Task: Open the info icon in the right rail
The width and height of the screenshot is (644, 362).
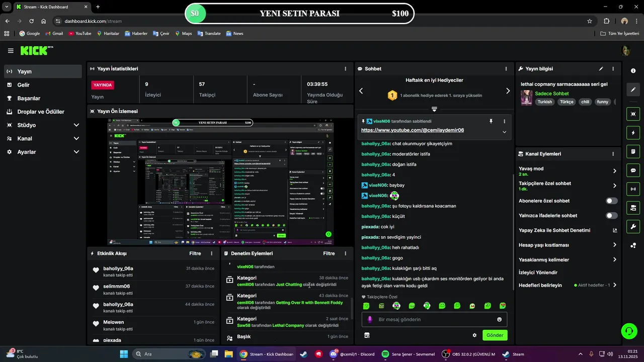Action: [x=633, y=71]
